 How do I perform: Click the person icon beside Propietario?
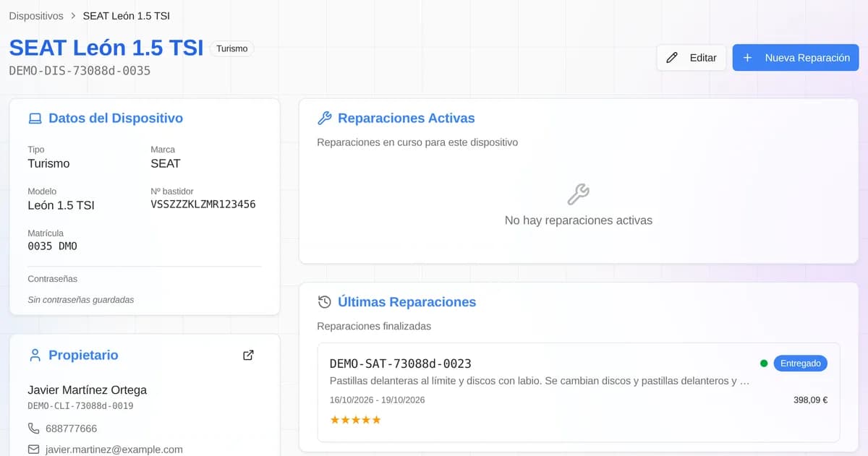[35, 356]
